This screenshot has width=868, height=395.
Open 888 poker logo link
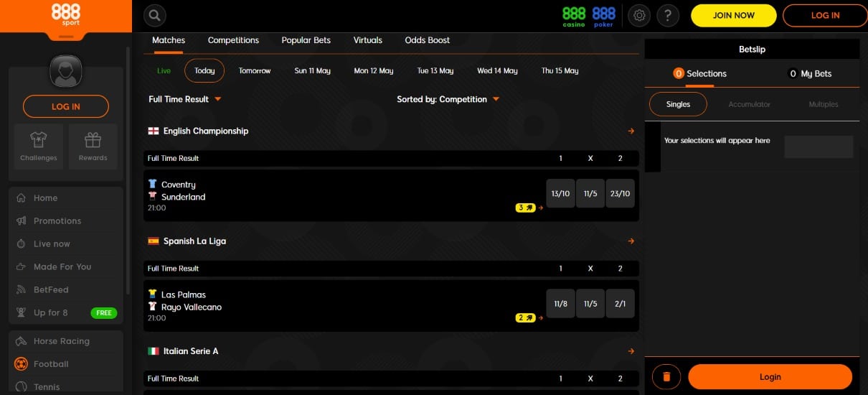604,16
